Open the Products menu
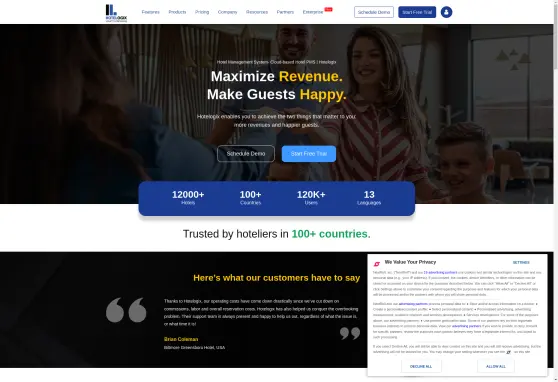 (177, 12)
